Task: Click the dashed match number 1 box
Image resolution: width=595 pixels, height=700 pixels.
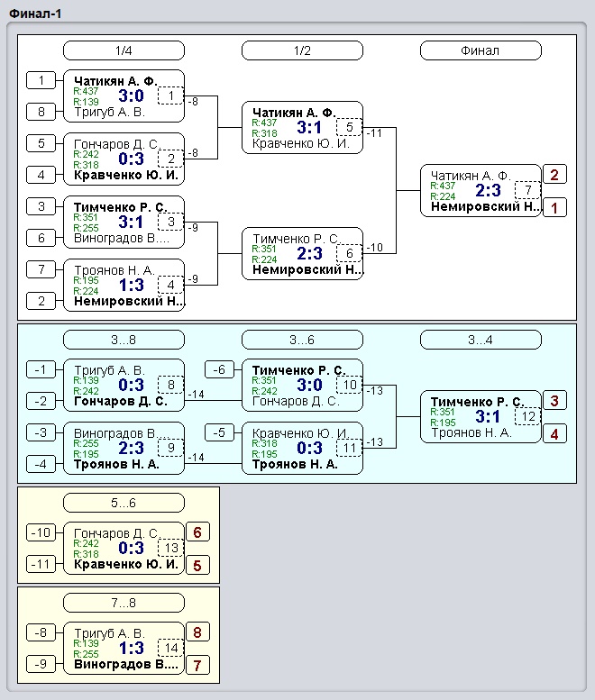Action: (170, 95)
